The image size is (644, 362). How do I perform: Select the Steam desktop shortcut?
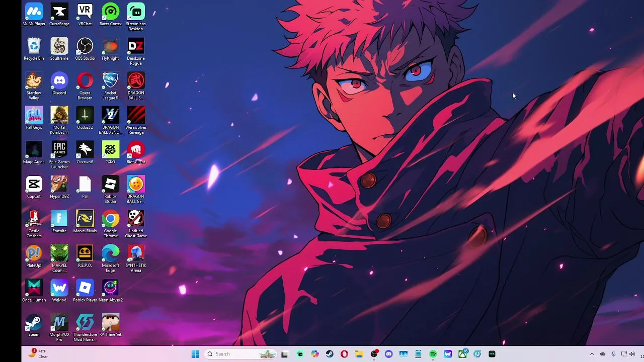[34, 326]
